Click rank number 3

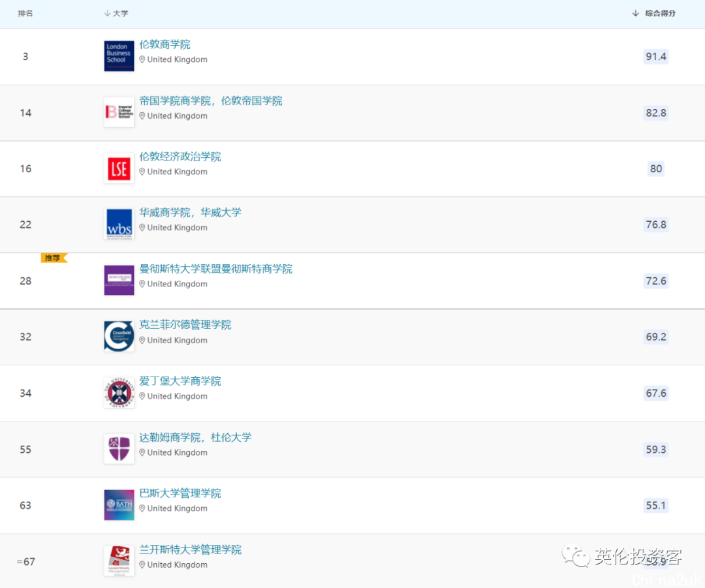pyautogui.click(x=25, y=57)
